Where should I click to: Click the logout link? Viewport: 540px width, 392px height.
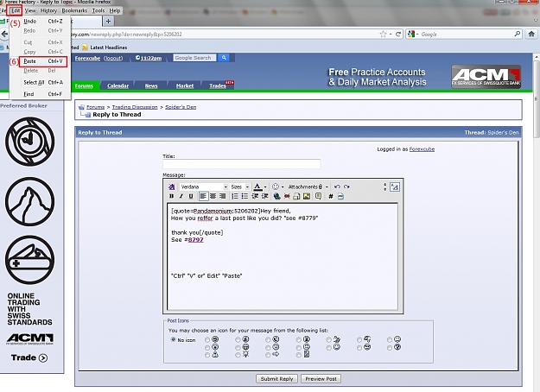coord(113,58)
